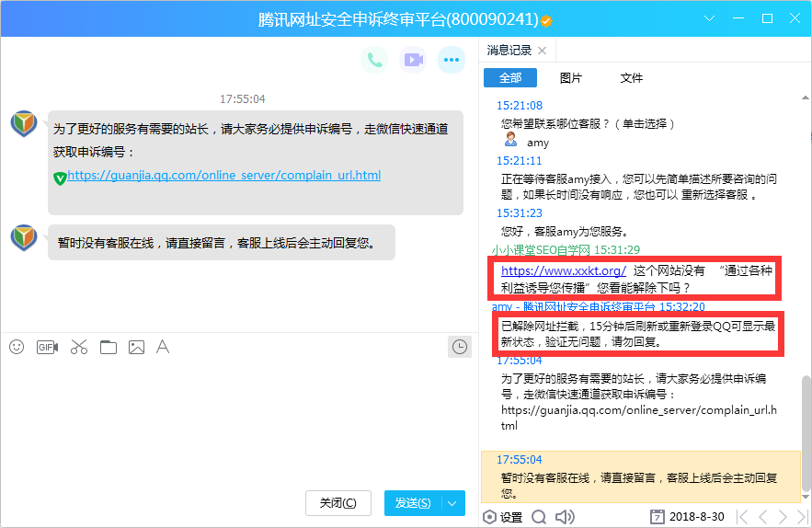Click the 已解除网址拦截 reply message
The image size is (812, 528).
tap(638, 334)
